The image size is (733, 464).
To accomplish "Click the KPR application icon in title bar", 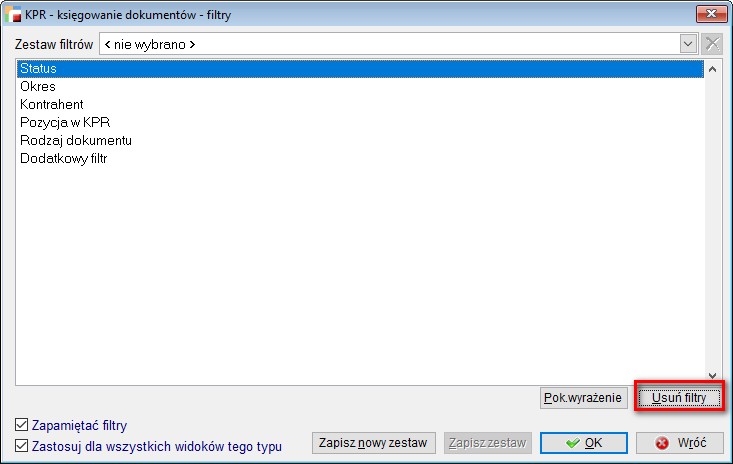I will pyautogui.click(x=15, y=15).
